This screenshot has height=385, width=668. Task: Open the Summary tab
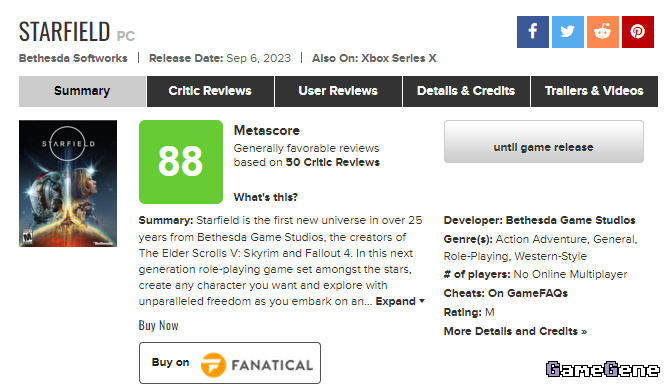82,91
